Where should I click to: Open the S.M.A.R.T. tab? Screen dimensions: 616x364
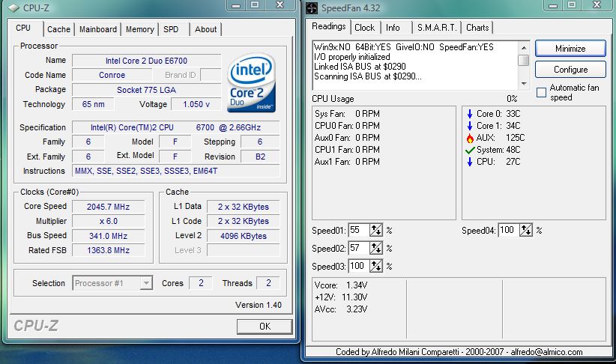click(x=437, y=28)
